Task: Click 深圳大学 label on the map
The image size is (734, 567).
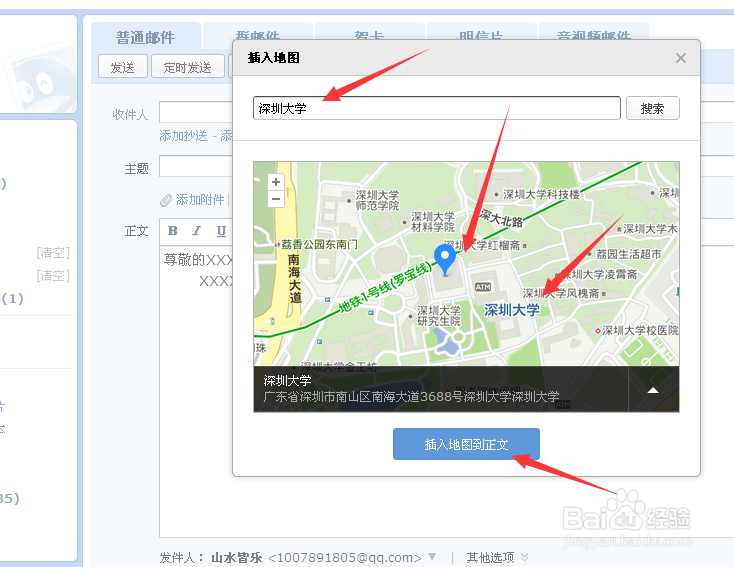Action: coord(512,310)
